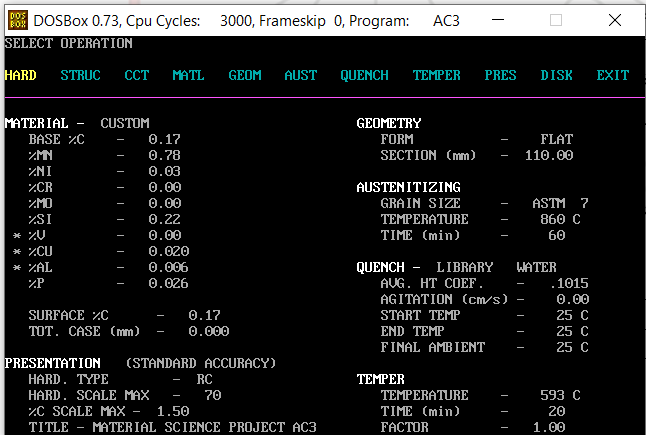
Task: Select the TEMPER menu item
Action: click(436, 75)
